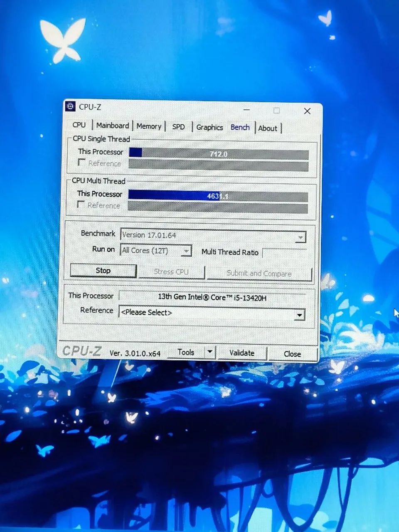Click the CPU-Z app icon in title bar
Screen dimensions: 399x532
point(70,106)
